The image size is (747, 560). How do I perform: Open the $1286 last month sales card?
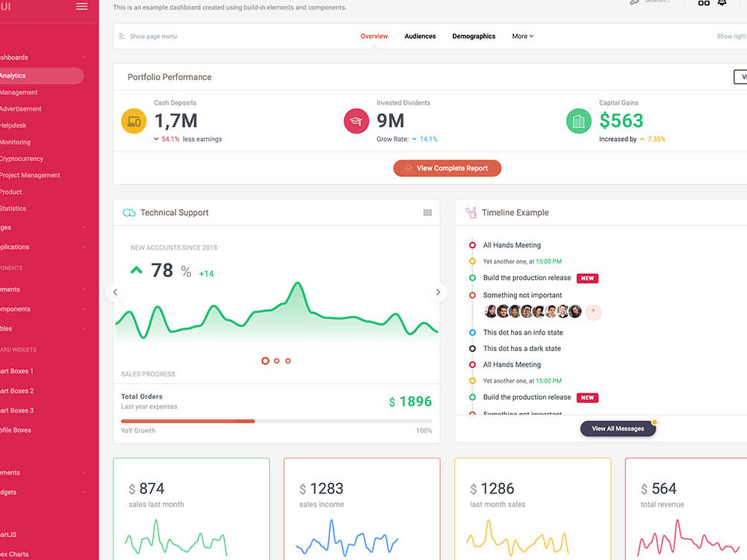(x=533, y=509)
